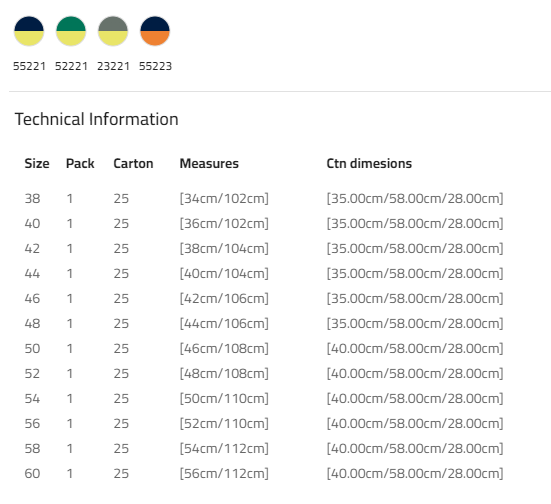Viewport: 551px width, 504px height.
Task: Select the size 44 row
Action: click(x=264, y=273)
